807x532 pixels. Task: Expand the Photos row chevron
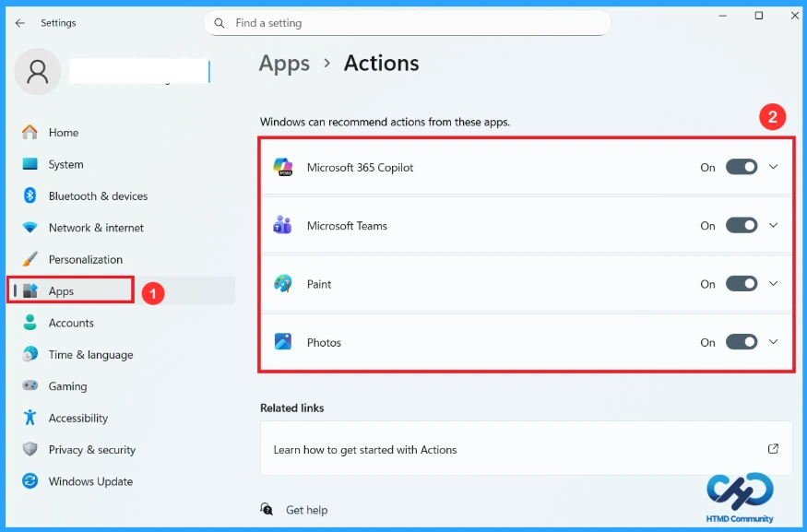(x=773, y=342)
